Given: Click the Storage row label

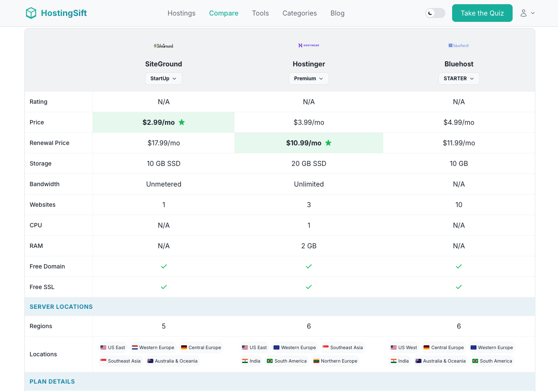Looking at the screenshot, I should point(40,163).
